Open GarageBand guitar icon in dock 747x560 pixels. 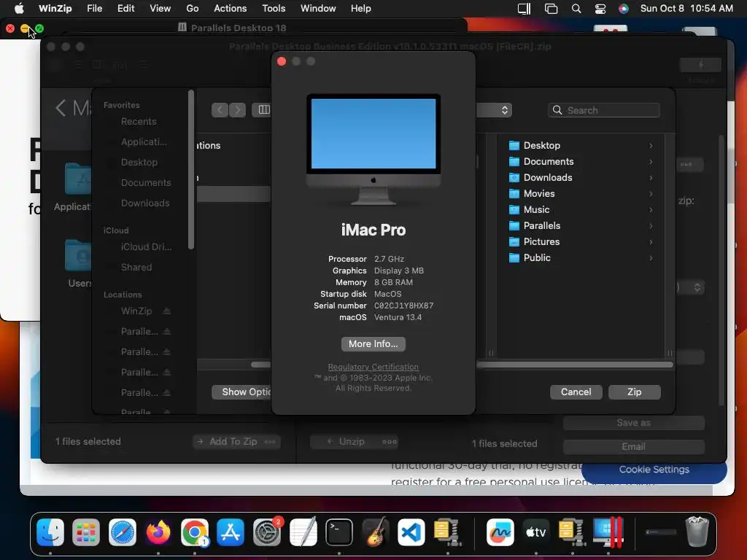point(376,532)
